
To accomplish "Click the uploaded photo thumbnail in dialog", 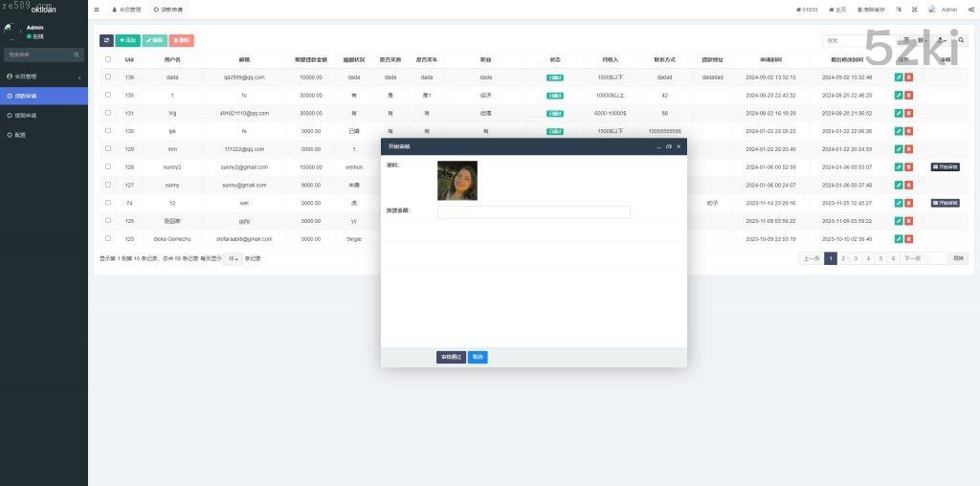I will pos(457,180).
